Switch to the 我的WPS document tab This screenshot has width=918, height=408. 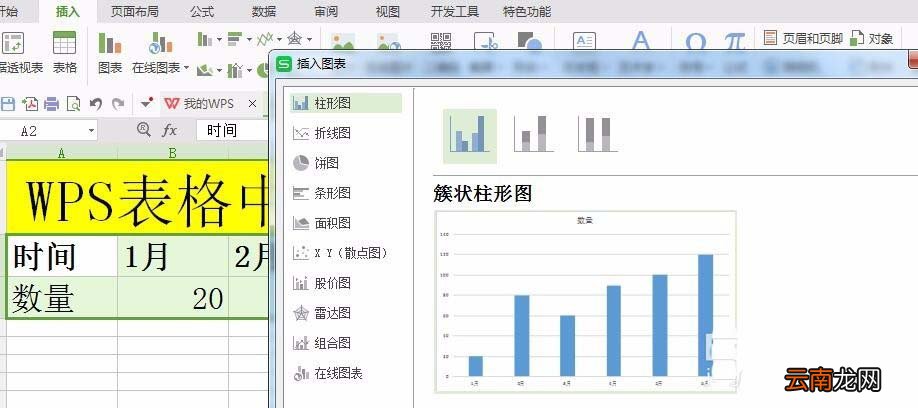(199, 104)
